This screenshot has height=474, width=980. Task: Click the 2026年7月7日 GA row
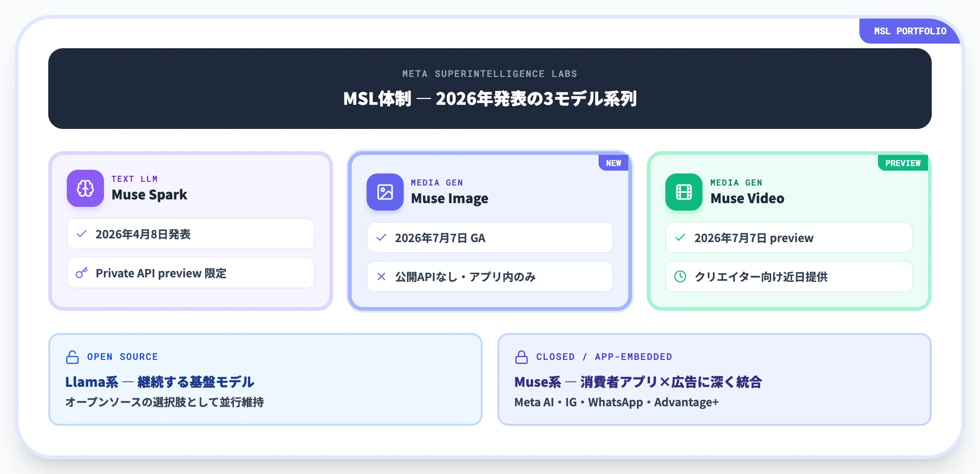[490, 237]
